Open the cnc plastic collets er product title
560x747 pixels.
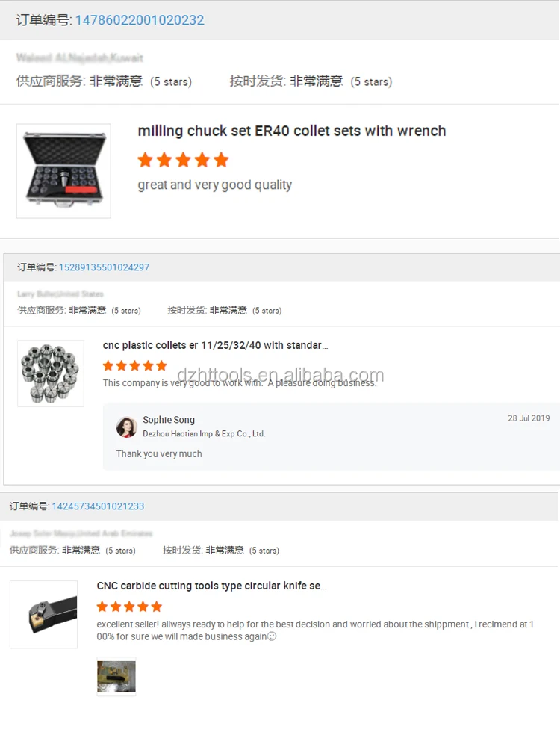coord(215,345)
